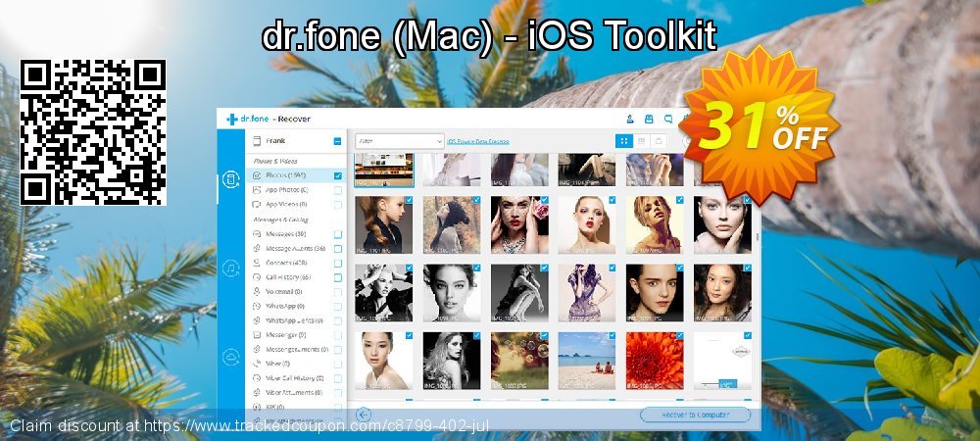
Task: Select the phone Recover icon in the blue sidebar
Action: point(230,180)
